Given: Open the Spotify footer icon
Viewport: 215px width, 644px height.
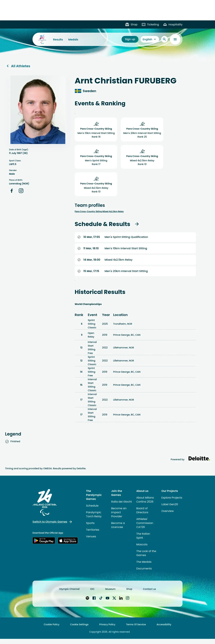Looking at the screenshot, I should pos(87,598).
